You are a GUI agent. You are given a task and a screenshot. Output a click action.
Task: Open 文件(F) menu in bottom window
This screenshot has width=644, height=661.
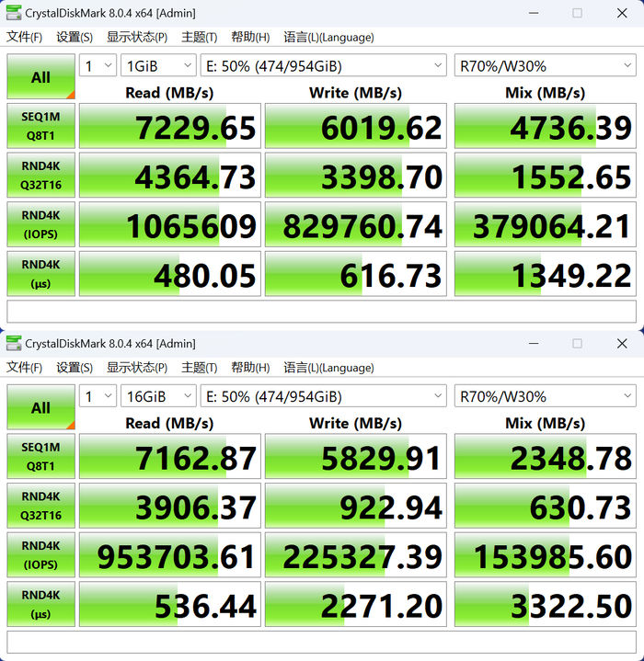[25, 368]
